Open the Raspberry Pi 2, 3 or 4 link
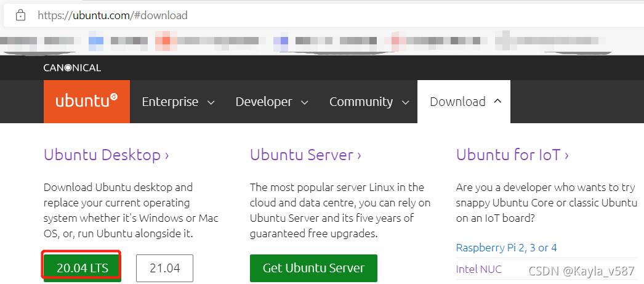The image size is (644, 284). (x=507, y=248)
